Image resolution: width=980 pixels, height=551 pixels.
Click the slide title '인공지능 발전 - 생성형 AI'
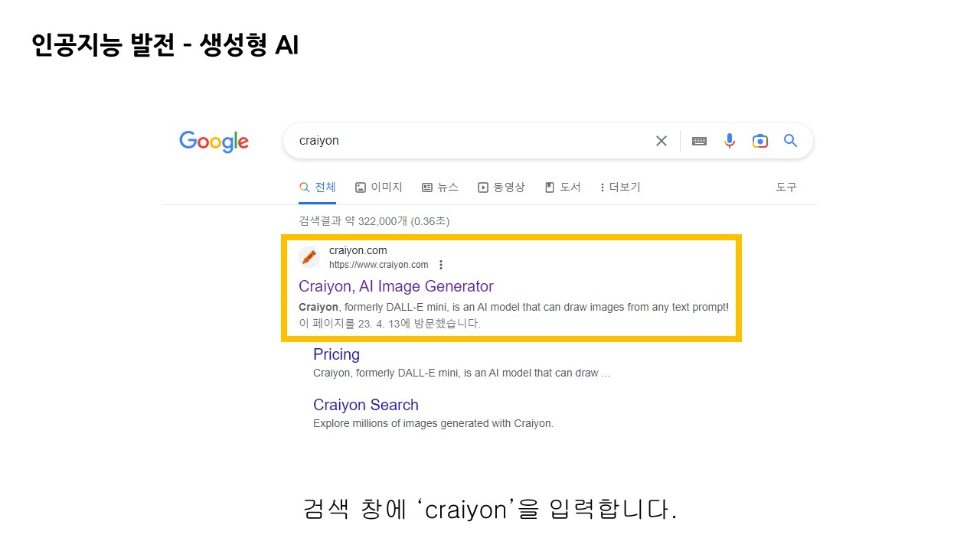pyautogui.click(x=165, y=45)
